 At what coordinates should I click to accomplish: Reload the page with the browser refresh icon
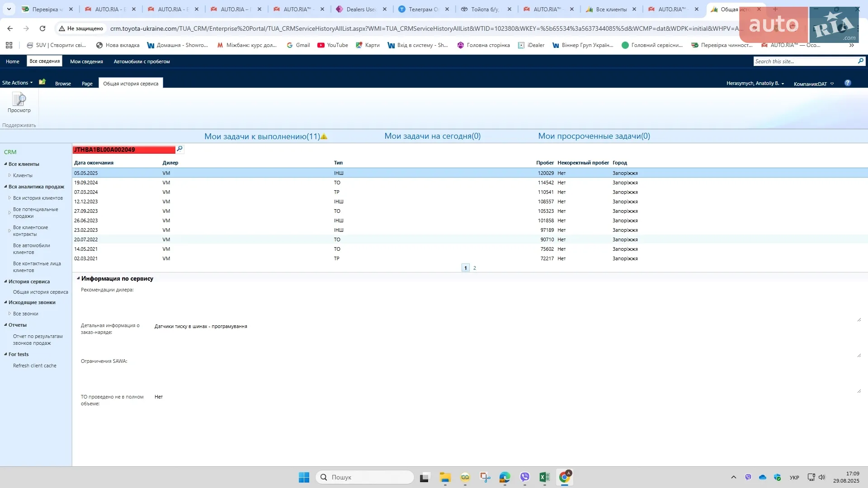(x=42, y=28)
